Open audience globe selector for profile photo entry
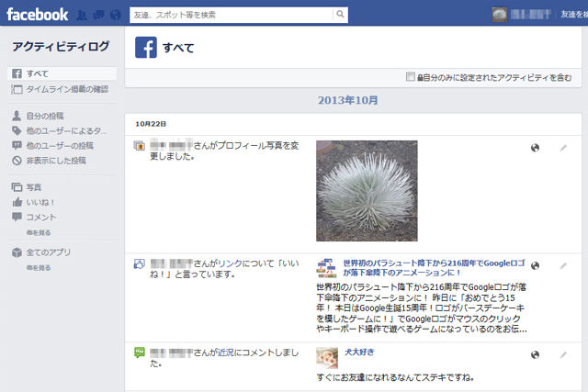588x392 pixels. (x=535, y=148)
